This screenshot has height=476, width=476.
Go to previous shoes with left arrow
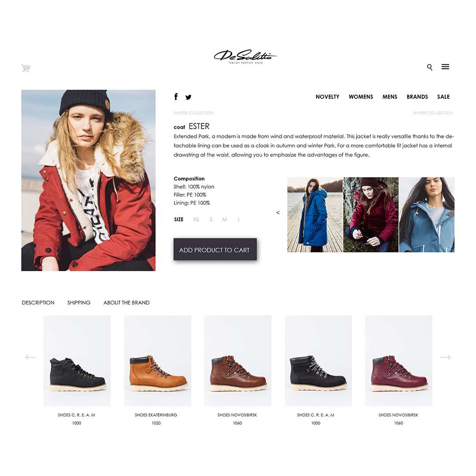tap(30, 357)
